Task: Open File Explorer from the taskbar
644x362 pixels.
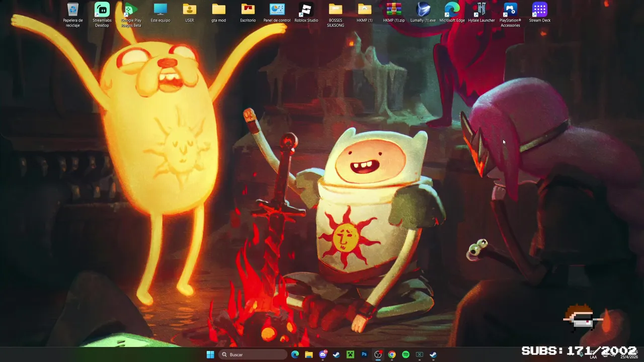Action: (x=309, y=354)
